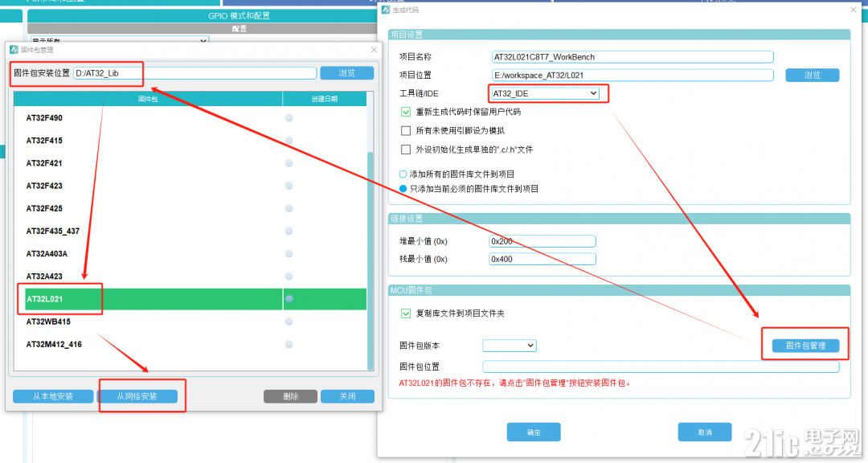This screenshot has height=463, width=868.
Task: Browse for project location
Action: [812, 76]
